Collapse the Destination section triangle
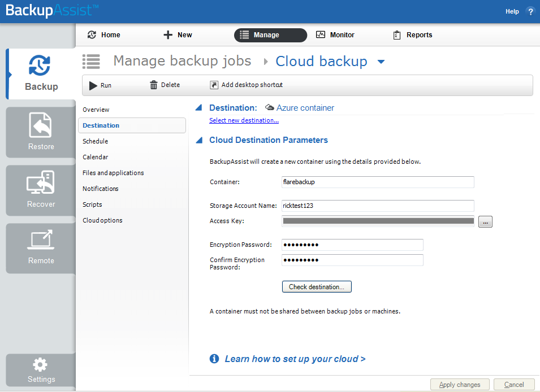Screen dimensions: 540x392 click(x=198, y=108)
